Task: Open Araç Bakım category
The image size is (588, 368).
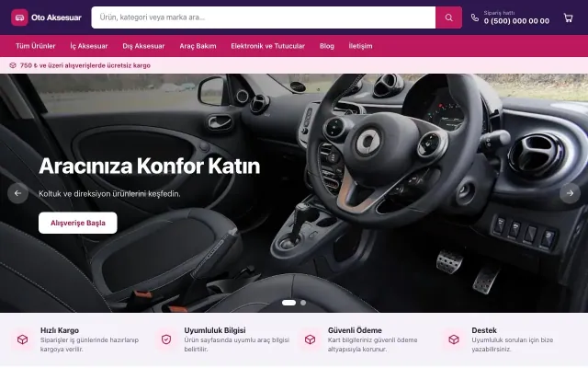Action: click(x=198, y=46)
